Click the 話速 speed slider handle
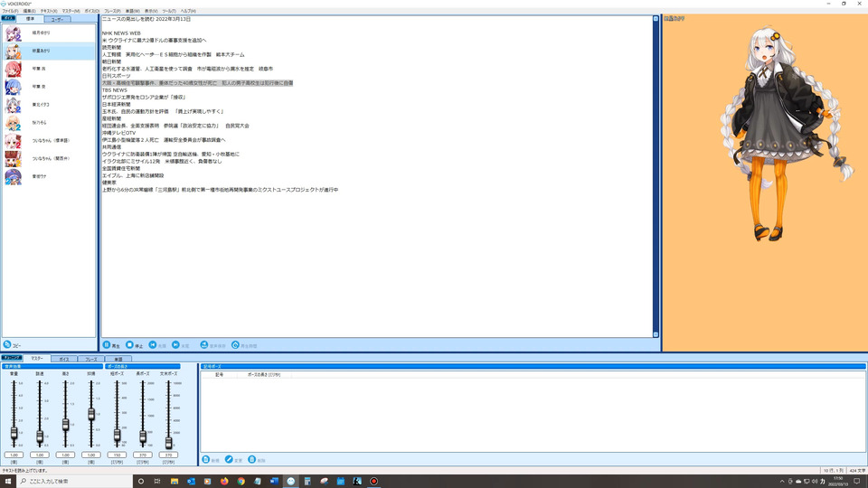The image size is (868, 488). coord(40,436)
